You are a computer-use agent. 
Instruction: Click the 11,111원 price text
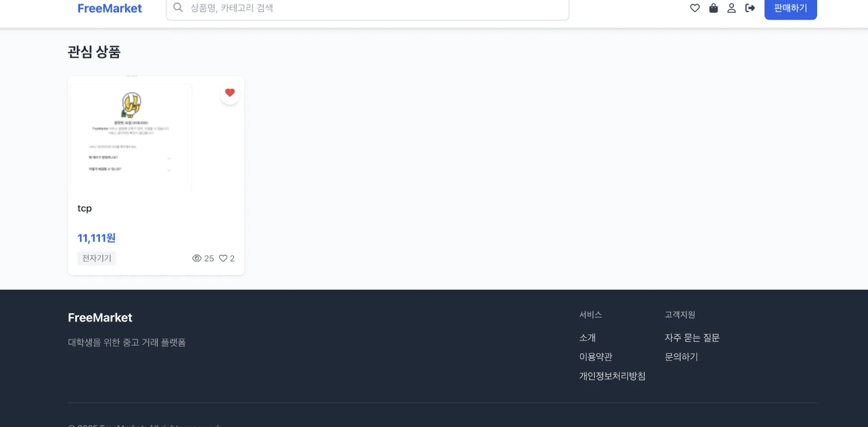tap(97, 238)
